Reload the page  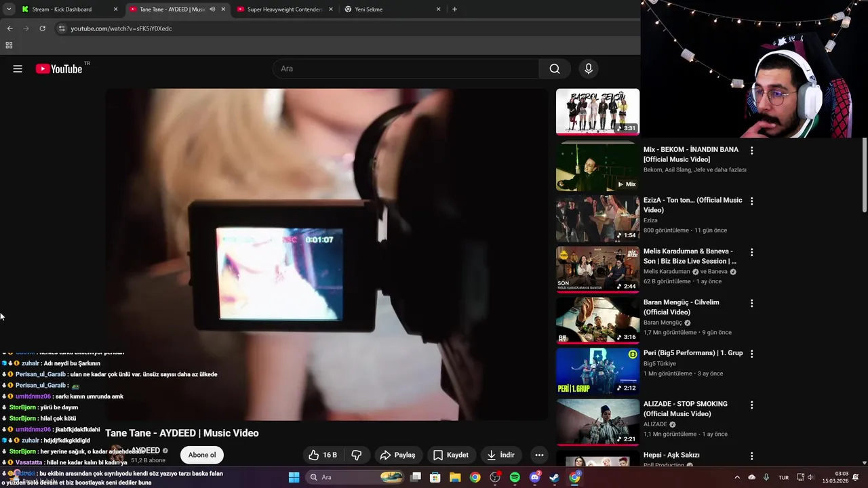click(42, 28)
